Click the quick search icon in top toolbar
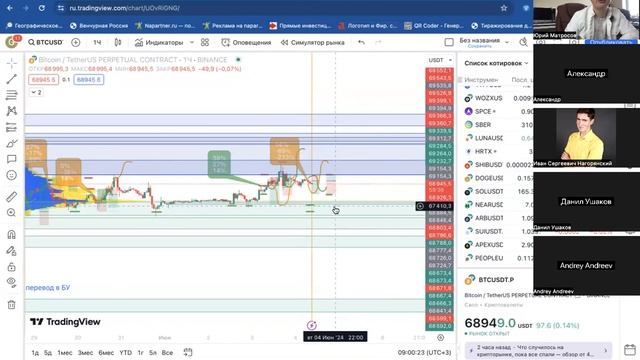The height and width of the screenshot is (360, 640). pyautogui.click(x=523, y=42)
